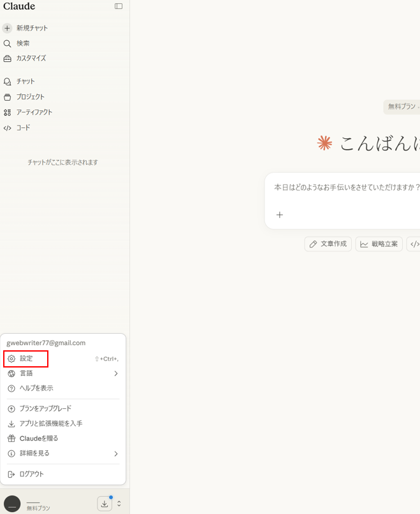This screenshot has height=514, width=420.
Task: Open 検索 in the sidebar
Action: 23,43
